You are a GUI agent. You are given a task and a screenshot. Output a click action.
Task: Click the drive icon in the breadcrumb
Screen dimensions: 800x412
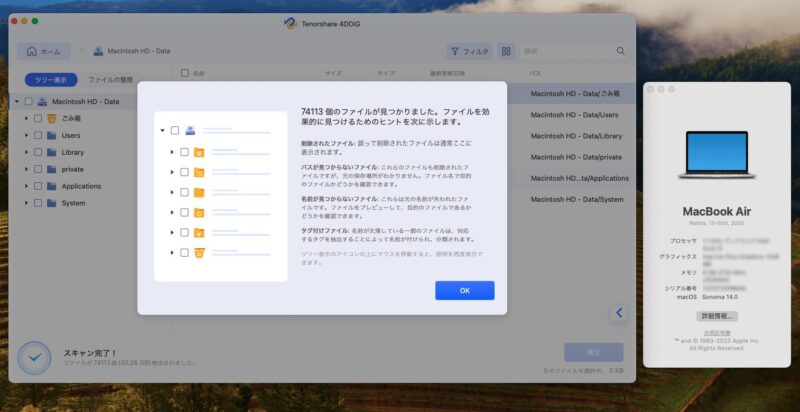(x=98, y=51)
